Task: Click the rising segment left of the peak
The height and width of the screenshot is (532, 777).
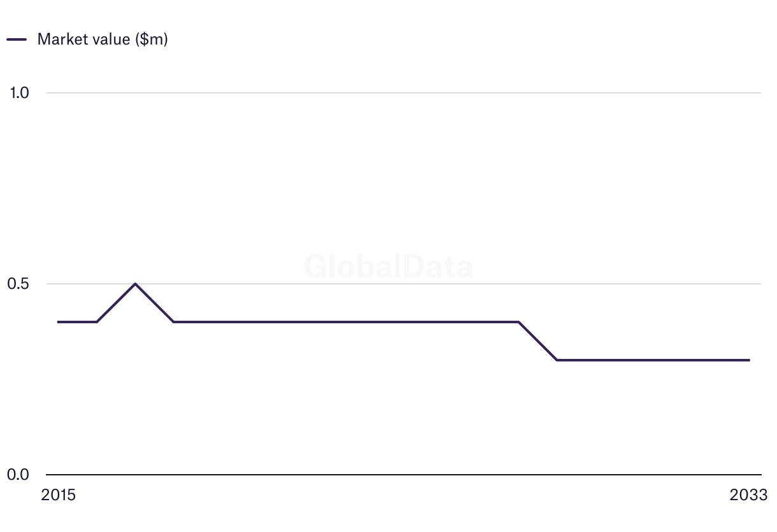Action: click(116, 303)
